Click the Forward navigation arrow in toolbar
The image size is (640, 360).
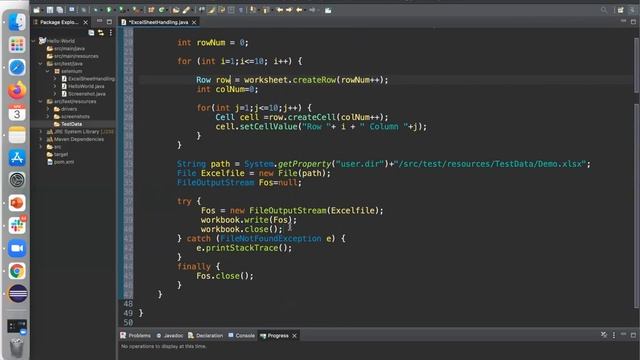point(312,10)
